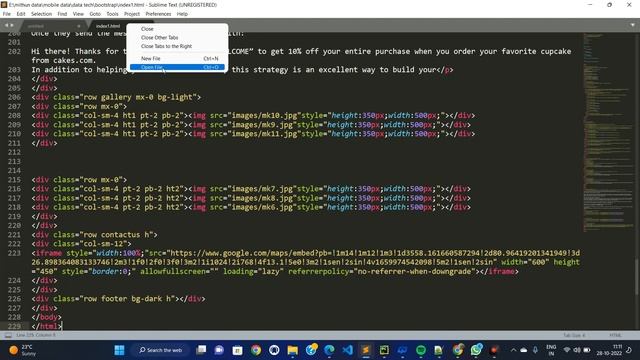640x360 pixels.
Task: Open WhatsApp on taskbar
Action: (476, 350)
